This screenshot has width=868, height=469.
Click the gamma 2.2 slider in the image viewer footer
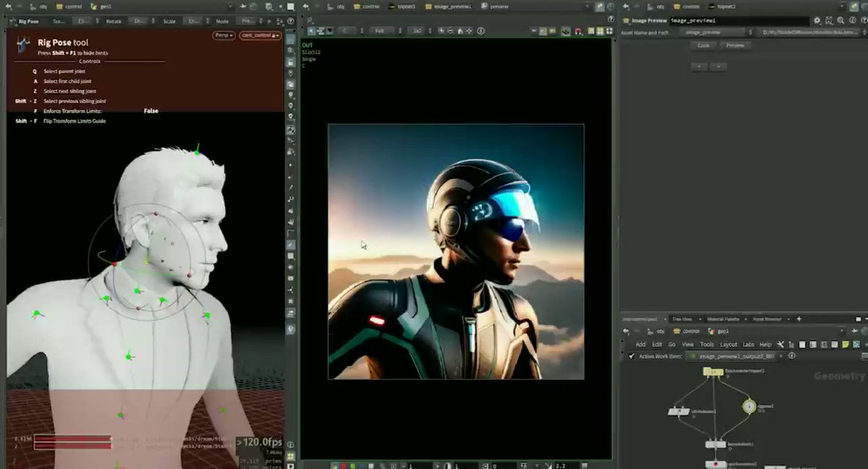pyautogui.click(x=558, y=463)
